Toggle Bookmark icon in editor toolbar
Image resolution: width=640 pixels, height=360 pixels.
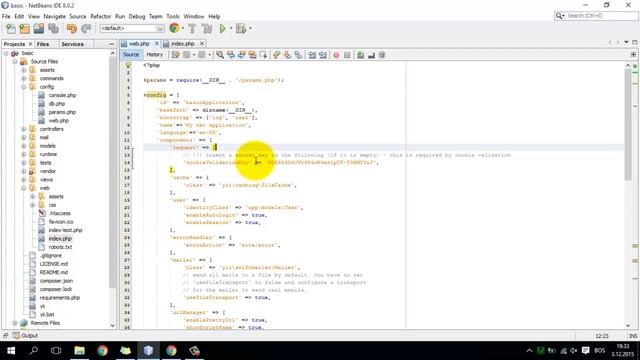click(x=298, y=55)
